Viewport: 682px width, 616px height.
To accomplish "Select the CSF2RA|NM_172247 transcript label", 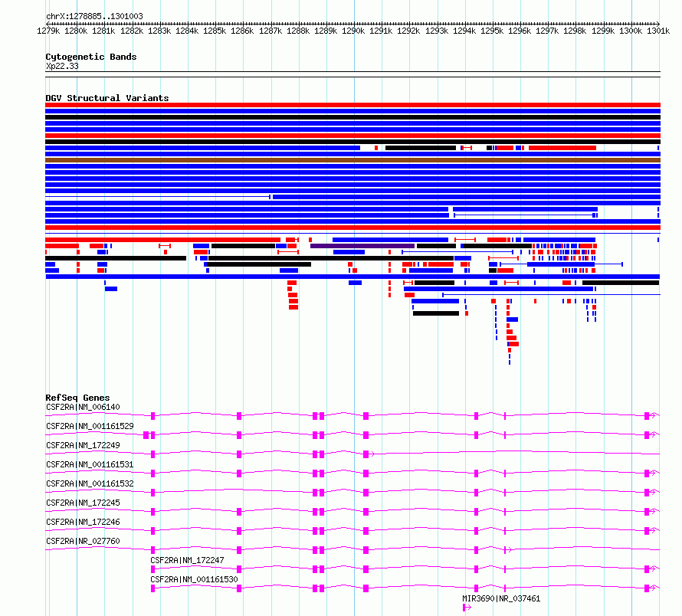I will click(187, 560).
